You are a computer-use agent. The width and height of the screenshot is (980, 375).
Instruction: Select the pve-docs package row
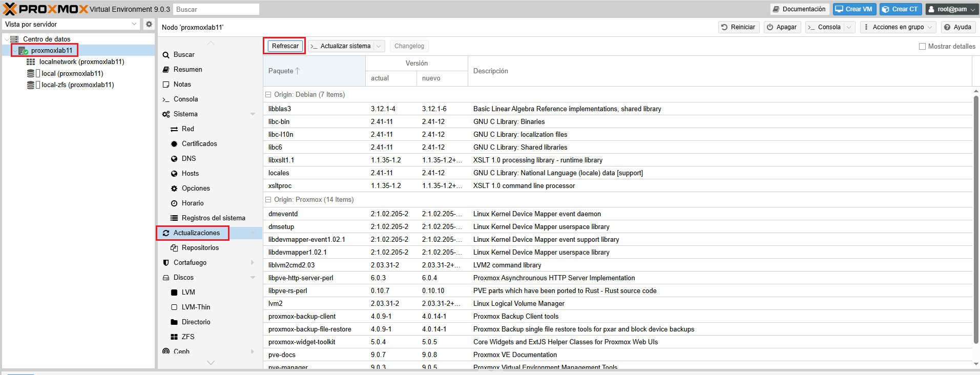(x=617, y=355)
